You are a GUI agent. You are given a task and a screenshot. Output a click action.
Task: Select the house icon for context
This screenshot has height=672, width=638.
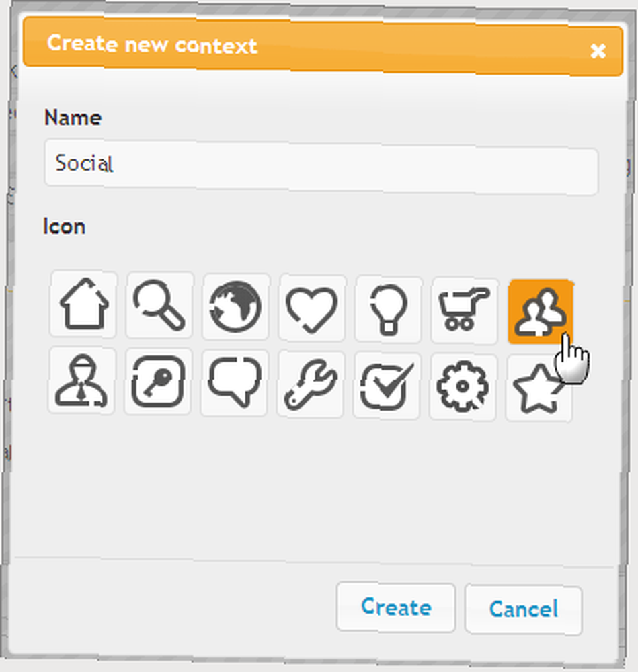pos(83,304)
